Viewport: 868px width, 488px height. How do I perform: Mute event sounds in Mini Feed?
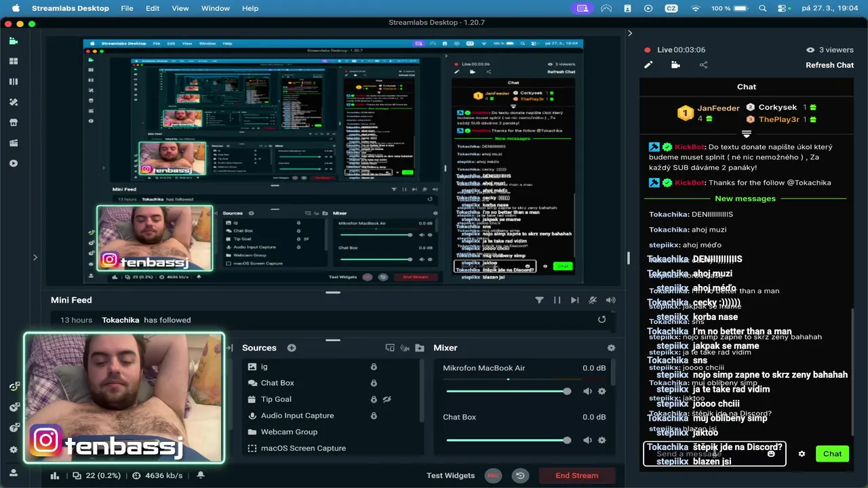pos(593,300)
